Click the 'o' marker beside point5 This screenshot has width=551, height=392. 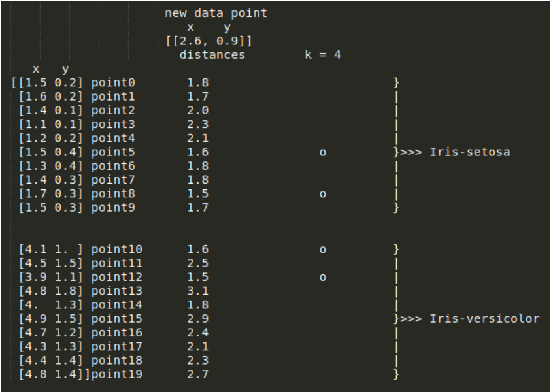pos(323,153)
